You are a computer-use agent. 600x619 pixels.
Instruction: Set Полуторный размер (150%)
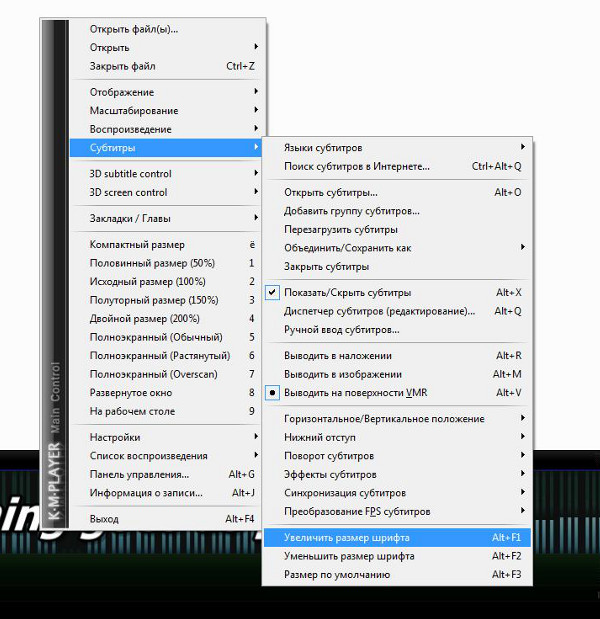point(165,300)
